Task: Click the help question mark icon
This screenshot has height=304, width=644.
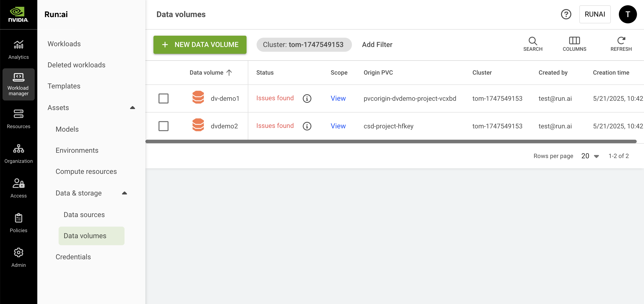Action: pyautogui.click(x=566, y=14)
